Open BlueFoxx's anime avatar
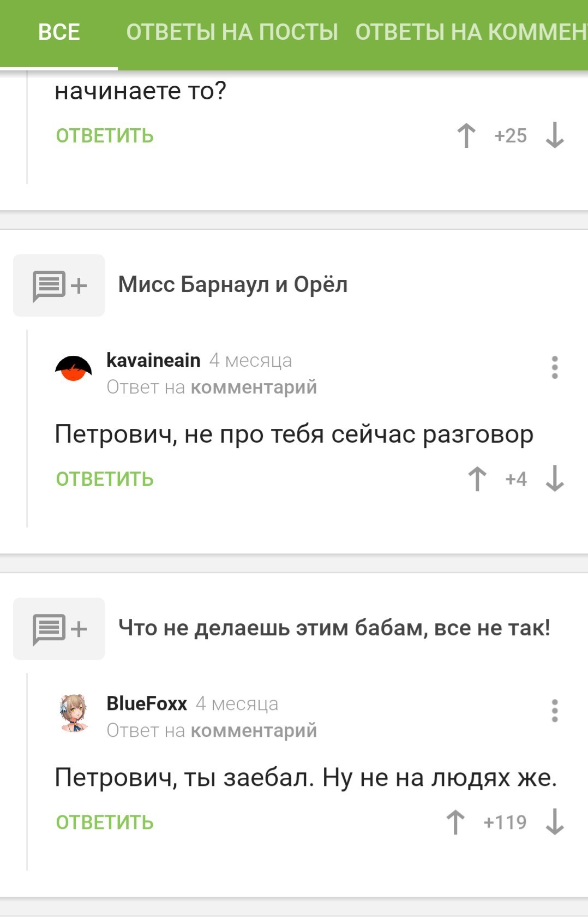The width and height of the screenshot is (588, 918). 74,713
